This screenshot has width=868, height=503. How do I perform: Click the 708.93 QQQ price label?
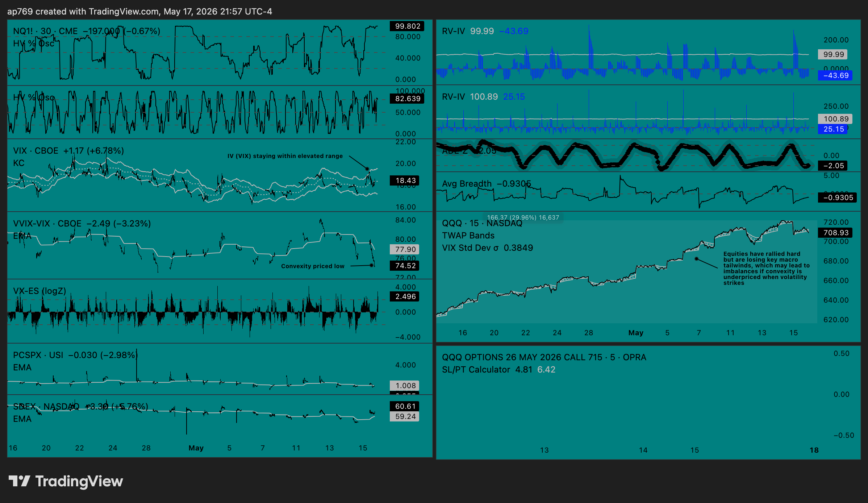coord(835,233)
